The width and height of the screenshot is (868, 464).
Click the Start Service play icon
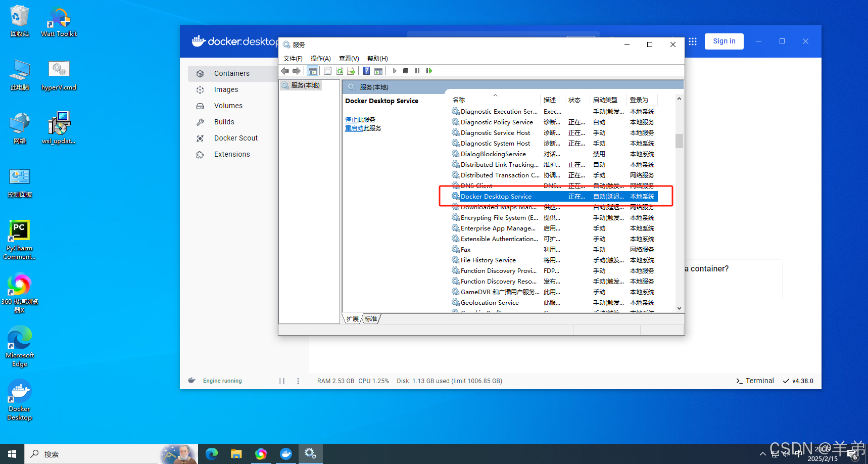(x=395, y=71)
